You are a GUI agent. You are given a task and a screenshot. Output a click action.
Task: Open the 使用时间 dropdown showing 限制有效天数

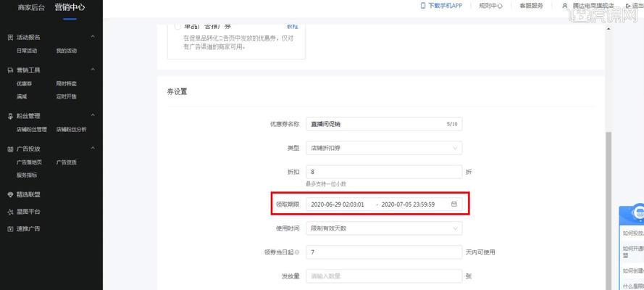tap(384, 228)
